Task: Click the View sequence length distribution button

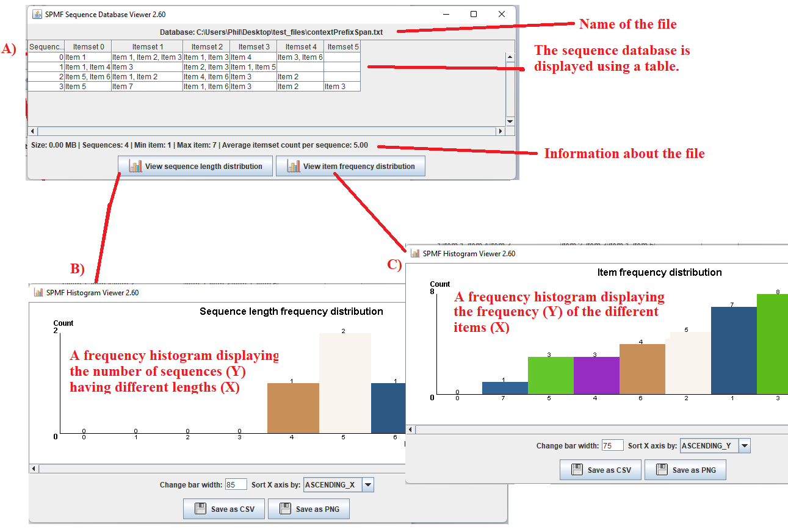Action: click(x=195, y=166)
